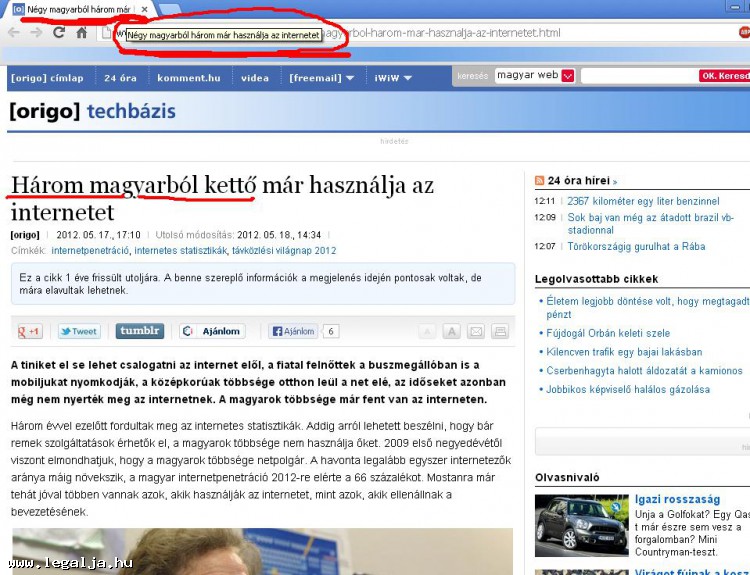Click the browser home icon
This screenshot has width=750, height=575.
click(82, 33)
